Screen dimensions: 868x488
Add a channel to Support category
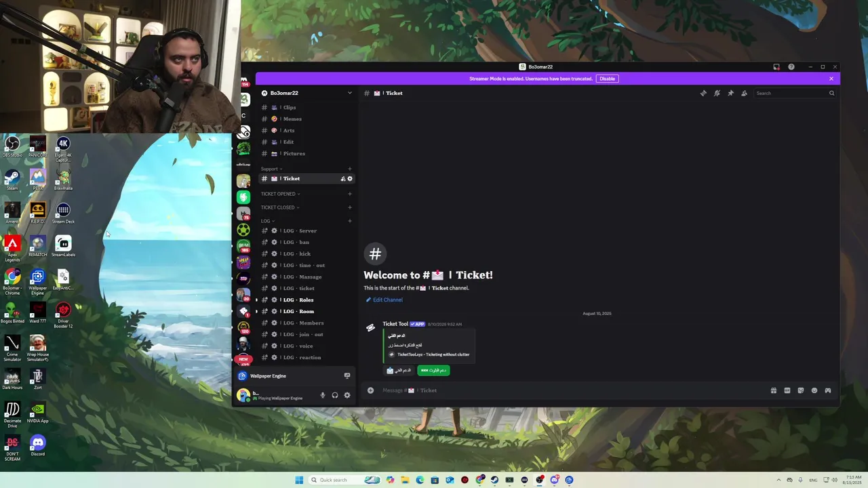[350, 169]
